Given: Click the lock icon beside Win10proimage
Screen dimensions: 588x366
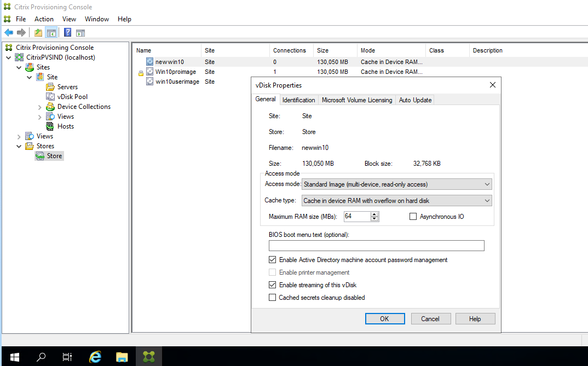Looking at the screenshot, I should pos(141,73).
